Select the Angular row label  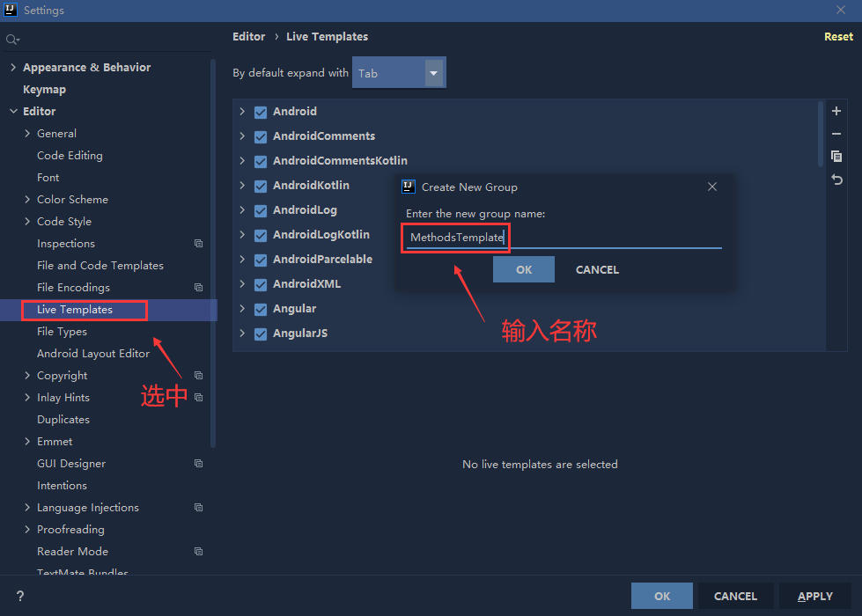[x=295, y=309]
